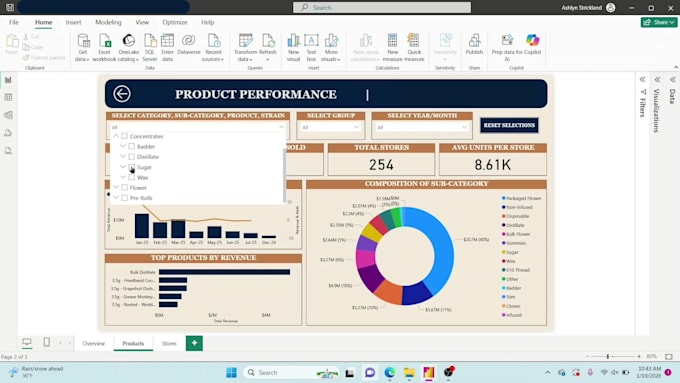Viewport: 680px width, 383px height.
Task: Open OneLake catalog
Action: point(128,47)
